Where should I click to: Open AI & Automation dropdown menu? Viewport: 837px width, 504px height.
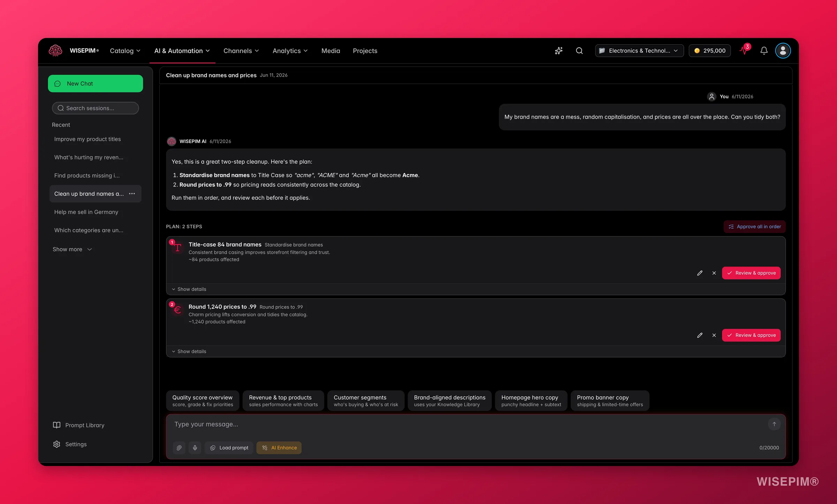coord(182,51)
